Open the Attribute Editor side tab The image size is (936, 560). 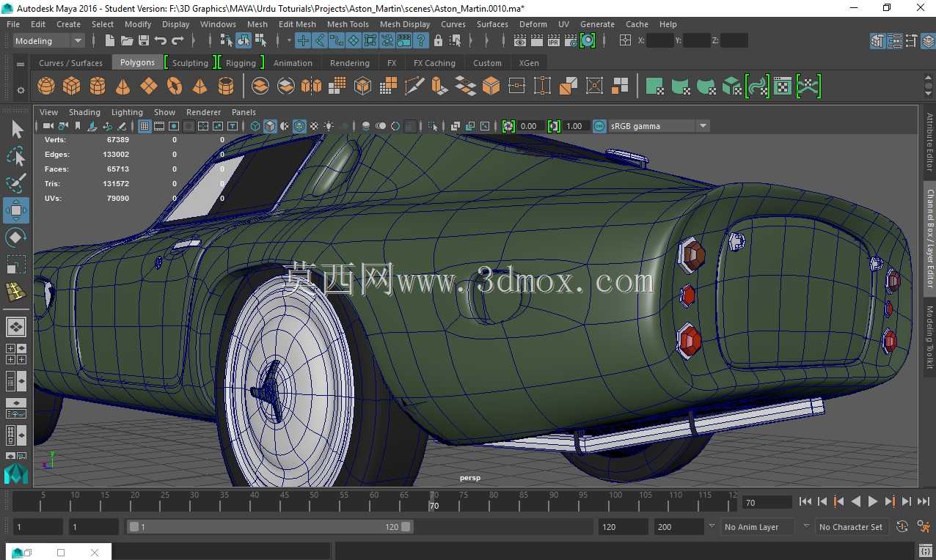(929, 142)
